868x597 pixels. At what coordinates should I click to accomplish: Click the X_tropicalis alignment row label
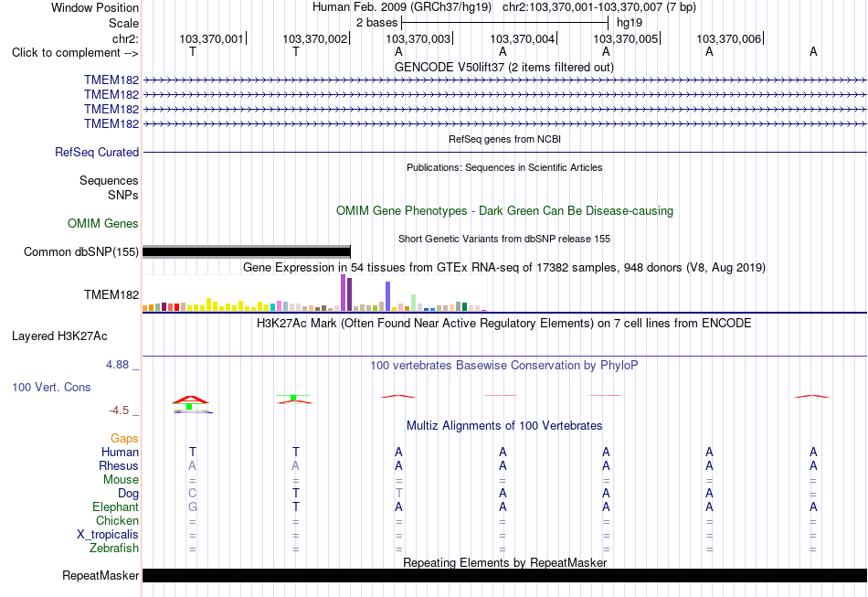tap(108, 535)
